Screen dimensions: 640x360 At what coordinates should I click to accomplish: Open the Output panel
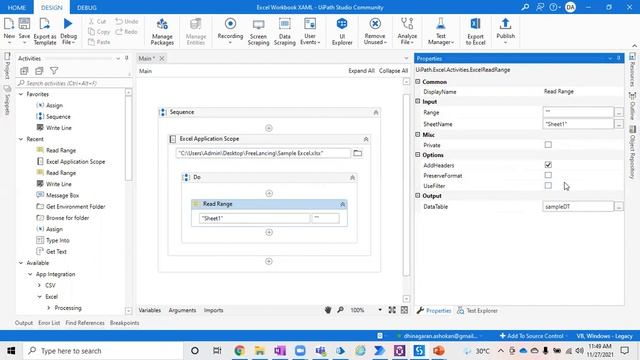[x=24, y=323]
